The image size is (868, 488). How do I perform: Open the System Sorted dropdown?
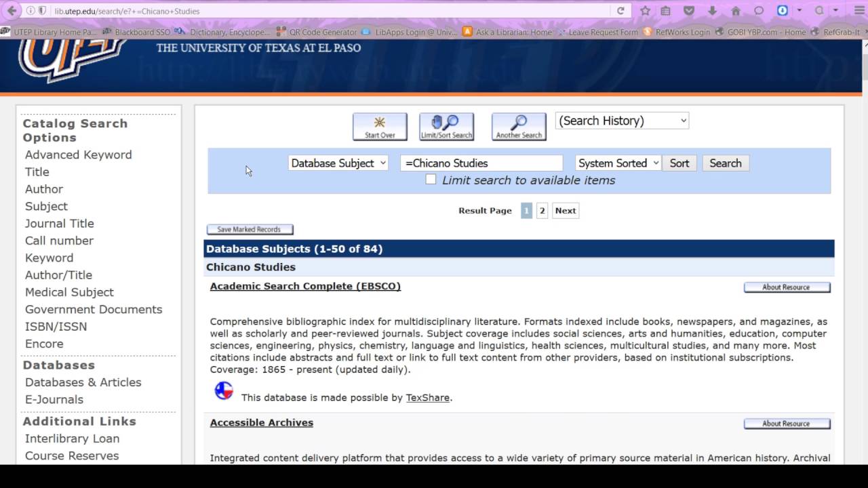point(618,163)
